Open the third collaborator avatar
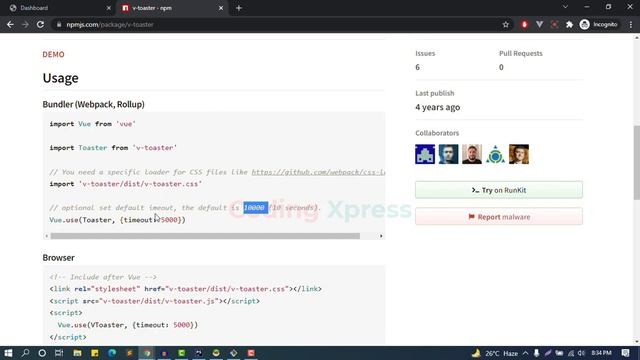 click(472, 154)
